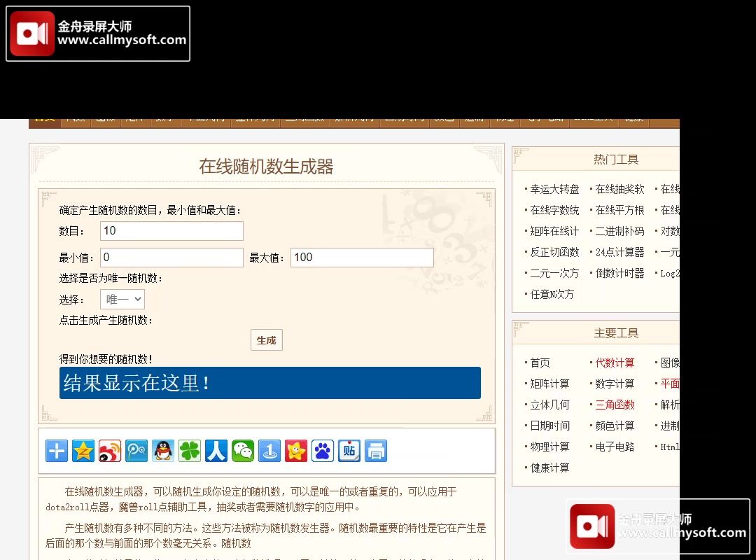Open 在线平方根 link

coord(619,210)
